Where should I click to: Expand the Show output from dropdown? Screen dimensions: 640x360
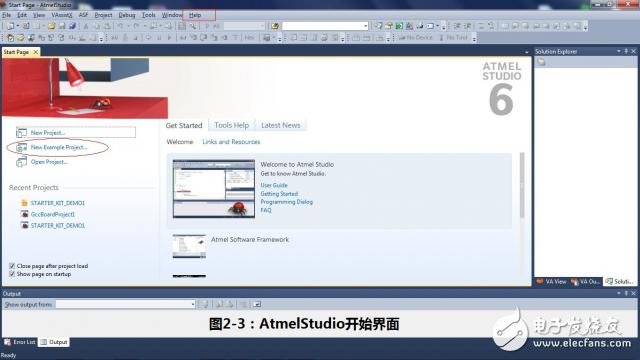click(193, 304)
